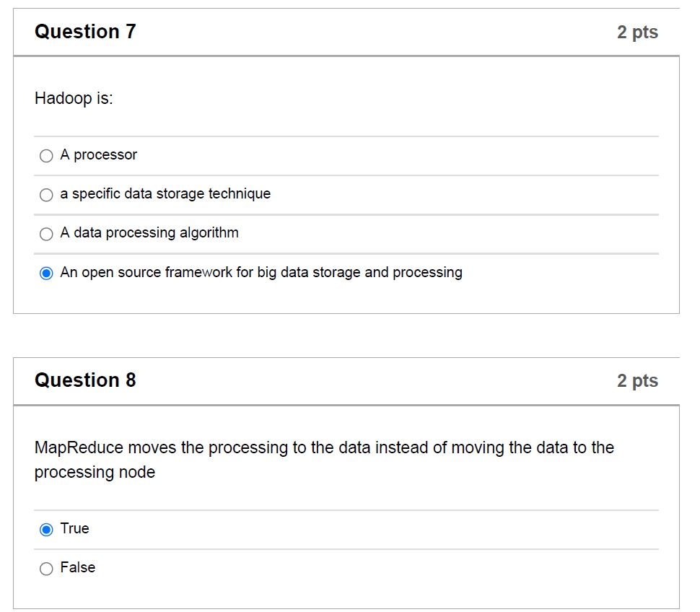Click the 'processing node' second line of Question 8
The height and width of the screenshot is (612, 700).
[95, 472]
